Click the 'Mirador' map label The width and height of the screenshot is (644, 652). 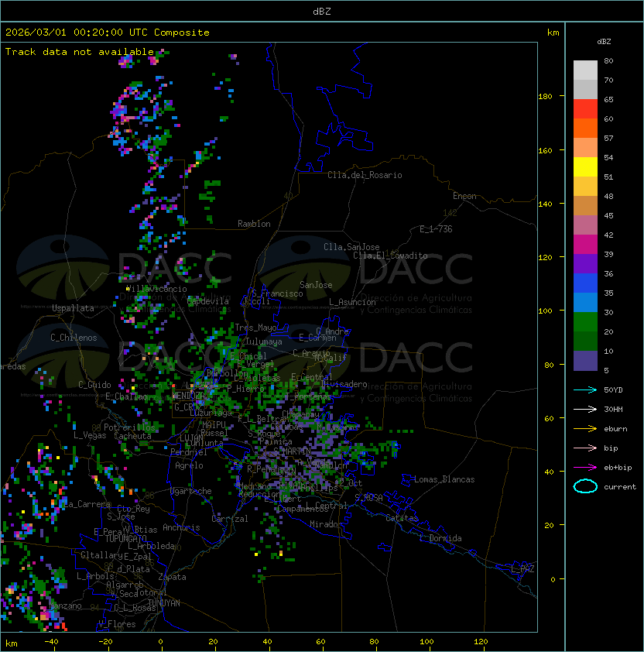(x=326, y=524)
